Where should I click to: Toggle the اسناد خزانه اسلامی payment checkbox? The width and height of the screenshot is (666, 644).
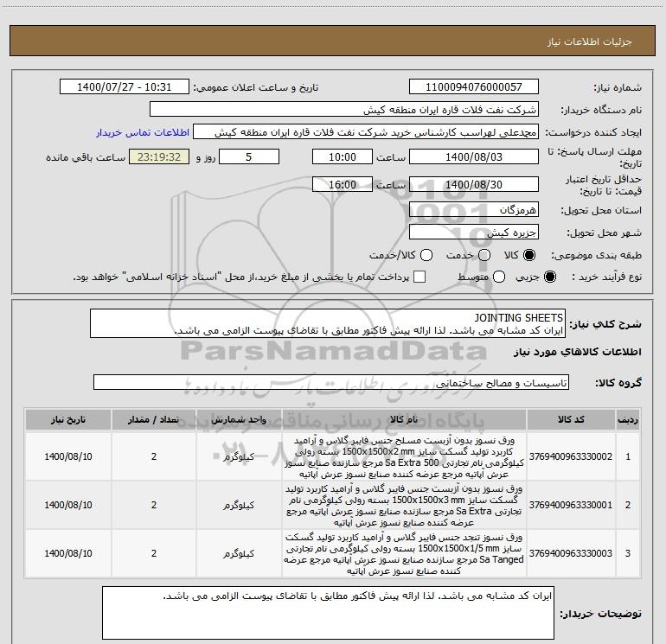pos(419,277)
